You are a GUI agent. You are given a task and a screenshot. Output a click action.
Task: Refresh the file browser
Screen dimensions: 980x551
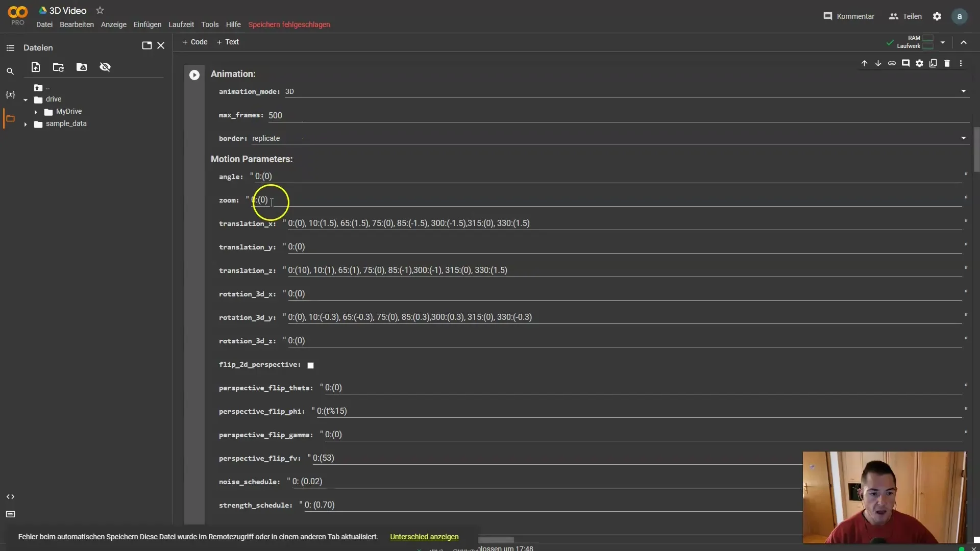tap(58, 67)
